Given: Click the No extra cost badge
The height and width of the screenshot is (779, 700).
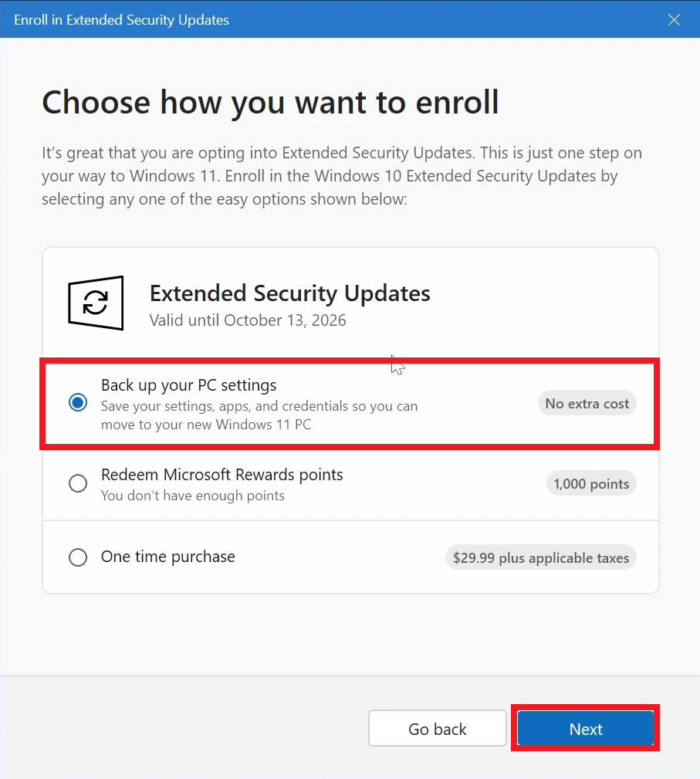Looking at the screenshot, I should coord(587,403).
